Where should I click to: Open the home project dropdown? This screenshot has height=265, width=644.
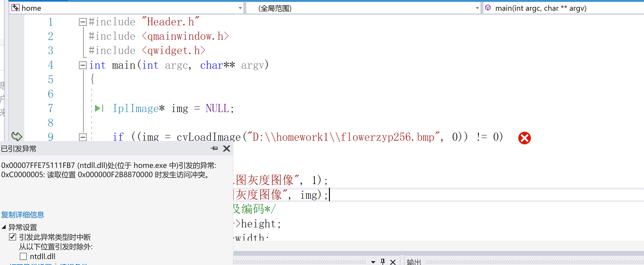point(240,8)
